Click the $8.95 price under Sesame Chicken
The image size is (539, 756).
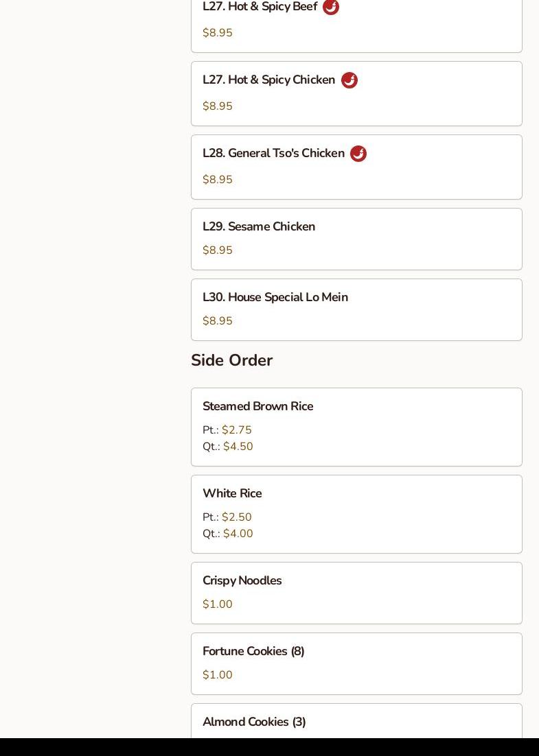pyautogui.click(x=218, y=250)
